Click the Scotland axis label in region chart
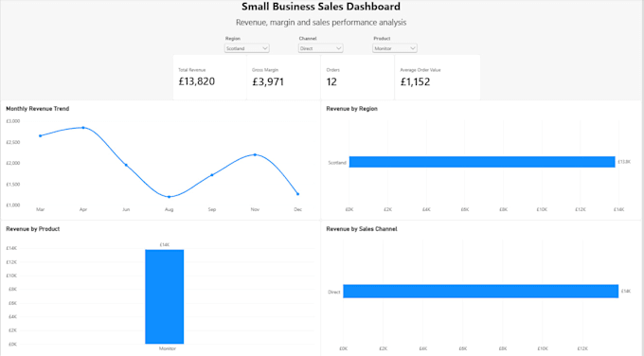The image size is (644, 356). 337,163
